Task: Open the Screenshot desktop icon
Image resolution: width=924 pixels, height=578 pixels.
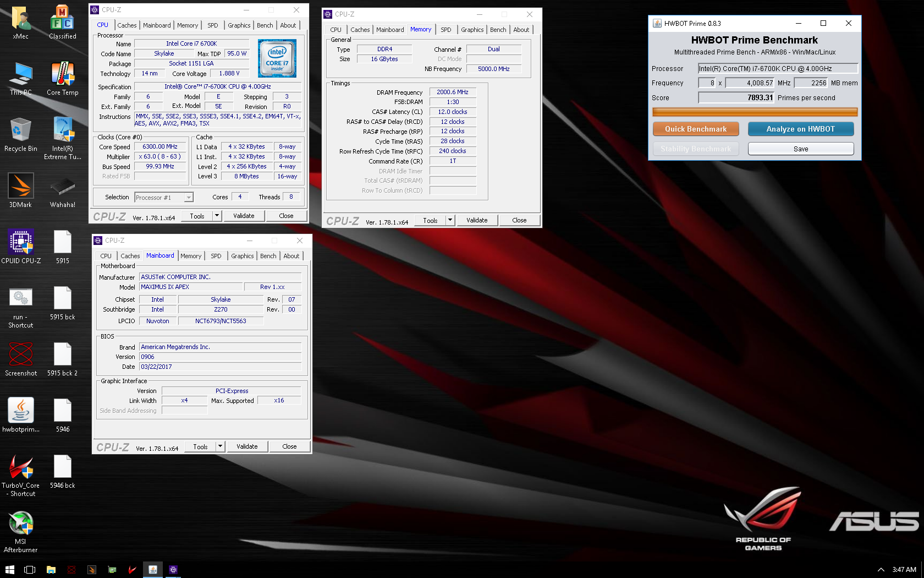Action: point(21,359)
